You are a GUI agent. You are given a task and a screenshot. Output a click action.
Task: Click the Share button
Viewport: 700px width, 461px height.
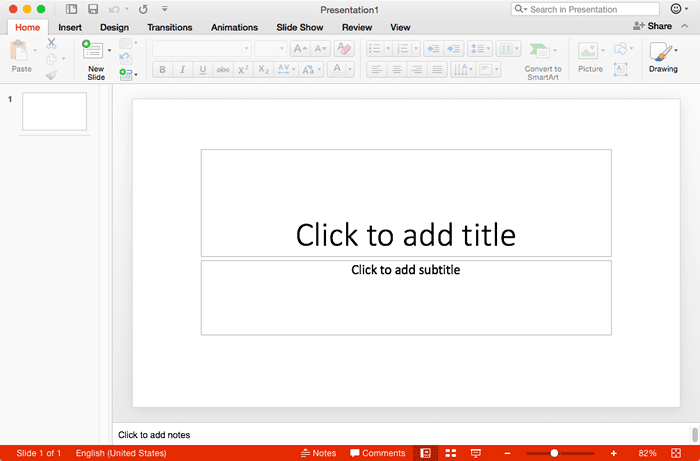pos(652,26)
